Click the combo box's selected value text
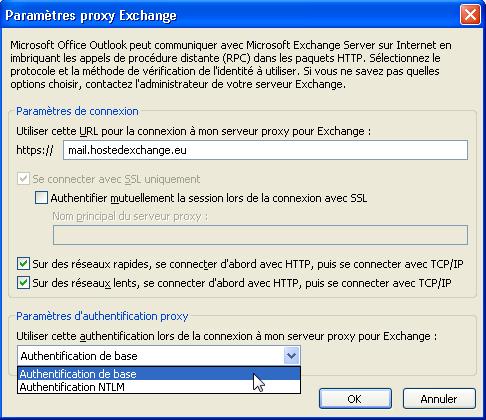This screenshot has width=486, height=420. (x=79, y=356)
